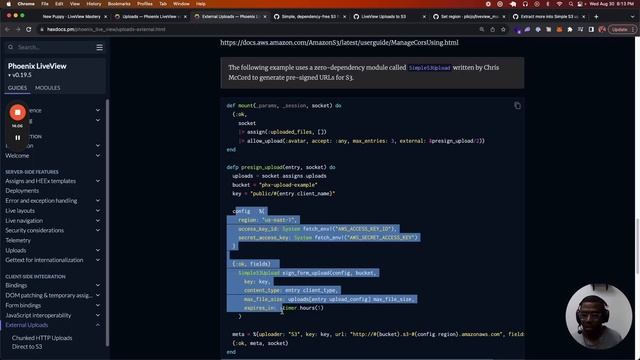Expand the Form bindings section
This screenshot has width=640, height=360.
tap(98, 305)
